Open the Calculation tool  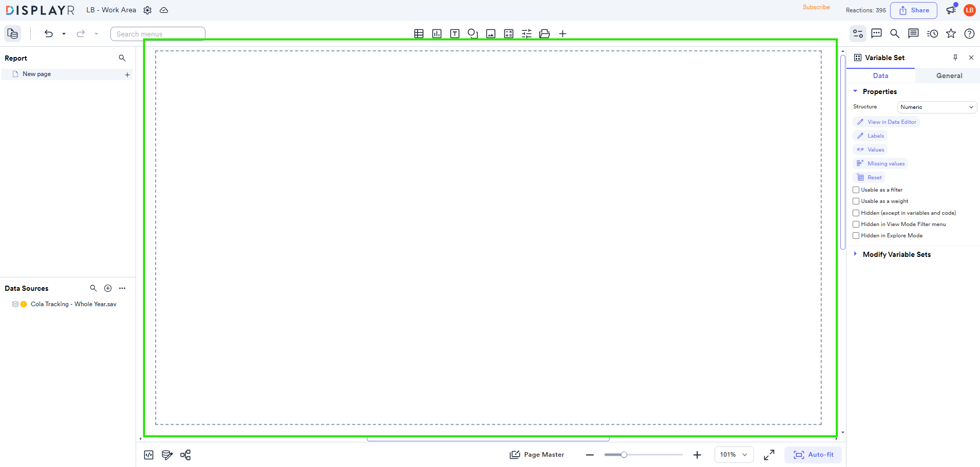[x=508, y=33]
